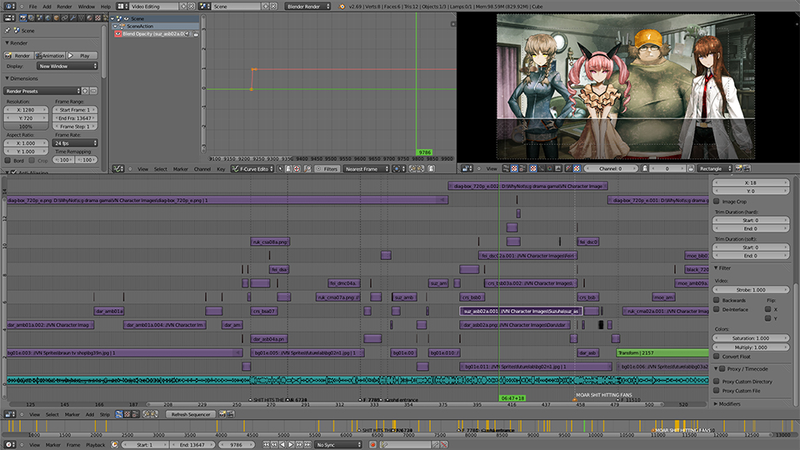
Task: Select Render tab icon in Properties header
Action: click(23, 18)
